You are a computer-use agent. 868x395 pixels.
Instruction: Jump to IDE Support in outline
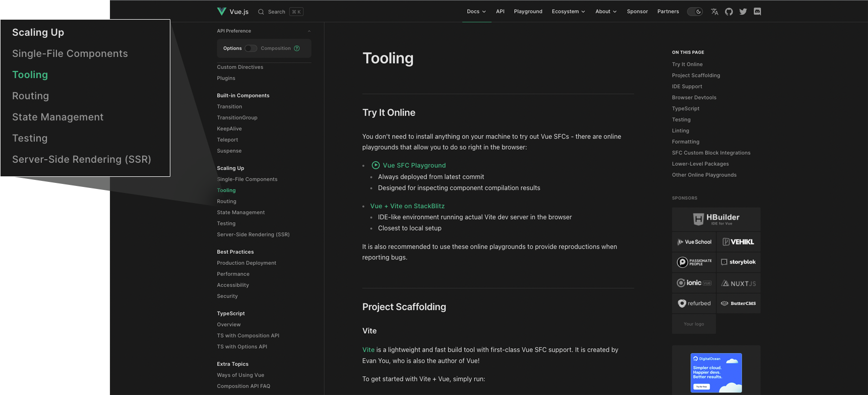(x=687, y=87)
